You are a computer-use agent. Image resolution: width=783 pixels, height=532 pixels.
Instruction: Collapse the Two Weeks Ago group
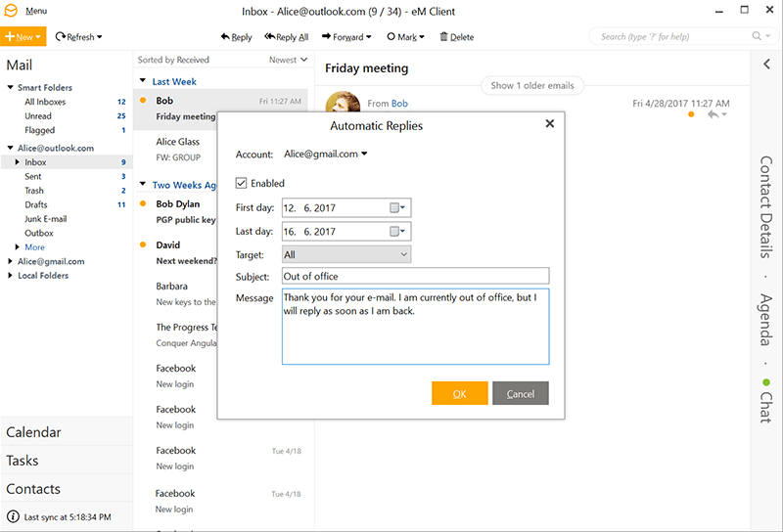pyautogui.click(x=143, y=184)
